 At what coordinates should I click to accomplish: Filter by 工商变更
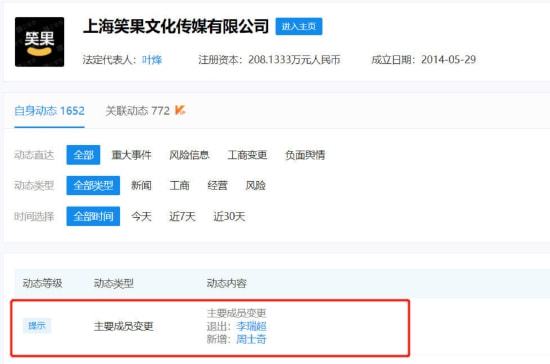click(247, 155)
